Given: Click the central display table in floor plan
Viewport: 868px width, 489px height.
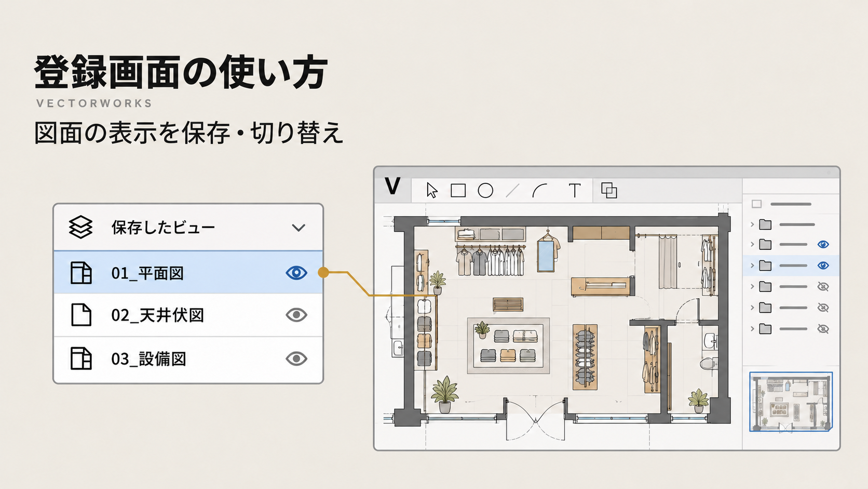Looking at the screenshot, I should (x=508, y=346).
